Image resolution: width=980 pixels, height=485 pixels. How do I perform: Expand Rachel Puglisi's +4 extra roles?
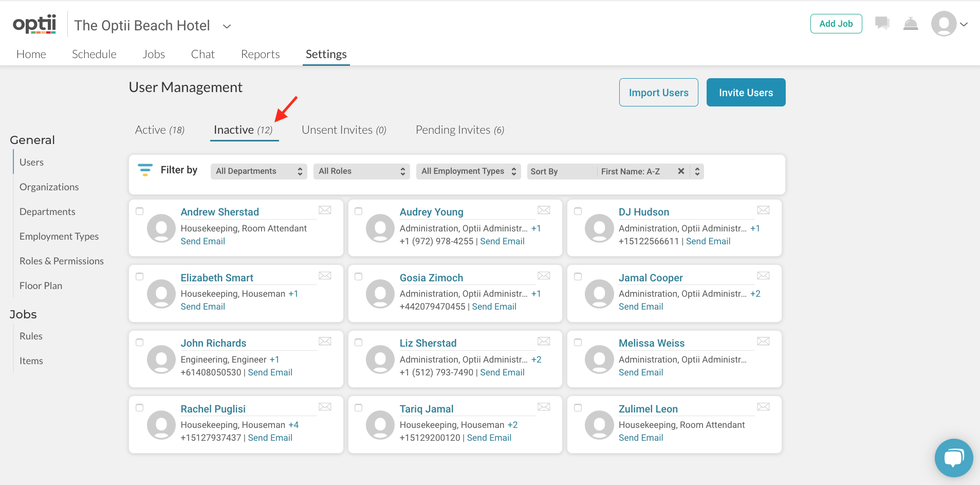293,425
